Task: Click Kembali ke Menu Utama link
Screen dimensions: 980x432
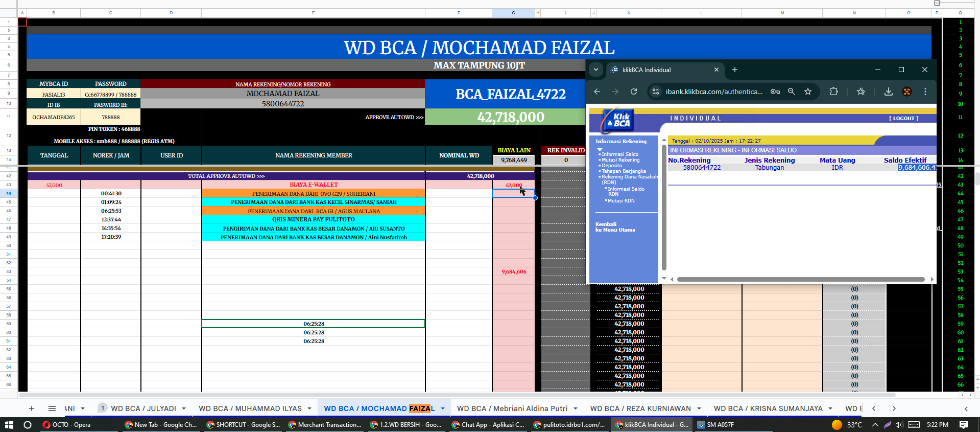Action: click(x=615, y=227)
